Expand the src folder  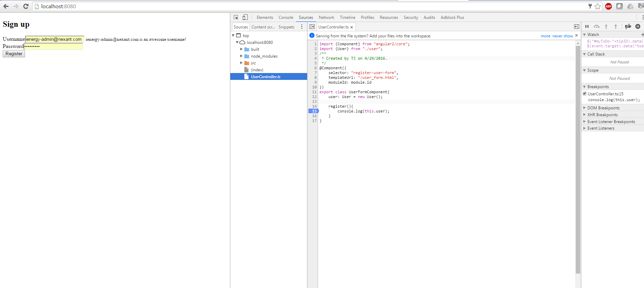[x=241, y=63]
